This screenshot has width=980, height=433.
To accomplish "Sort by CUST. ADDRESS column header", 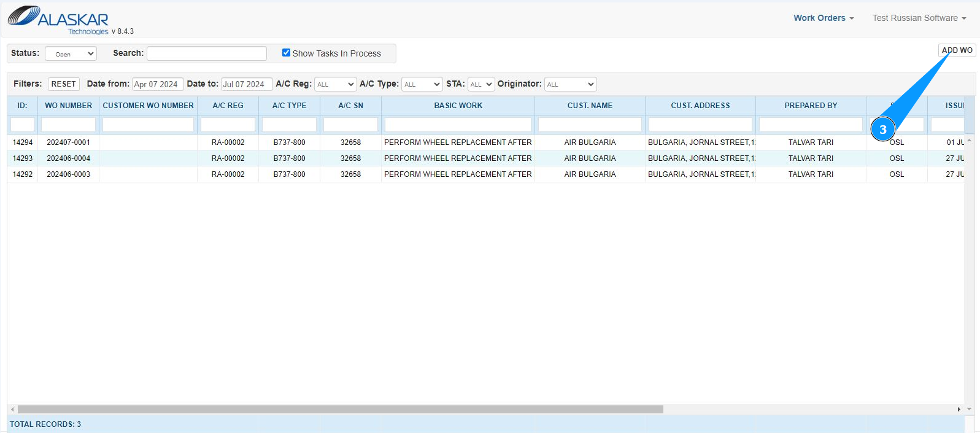I will click(701, 106).
